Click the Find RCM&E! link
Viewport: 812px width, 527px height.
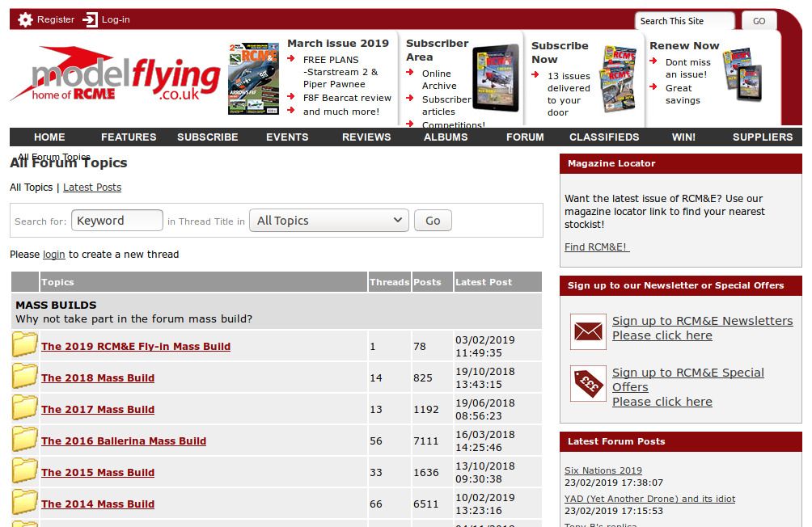(x=597, y=247)
